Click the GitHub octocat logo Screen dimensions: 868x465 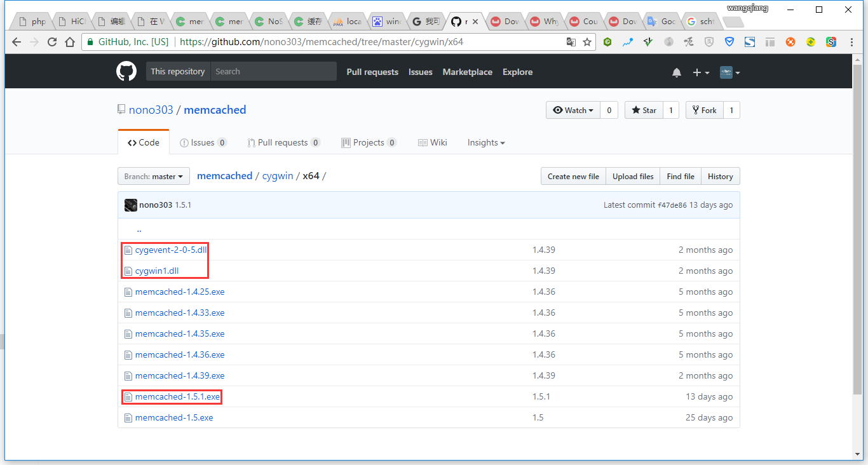(x=126, y=71)
